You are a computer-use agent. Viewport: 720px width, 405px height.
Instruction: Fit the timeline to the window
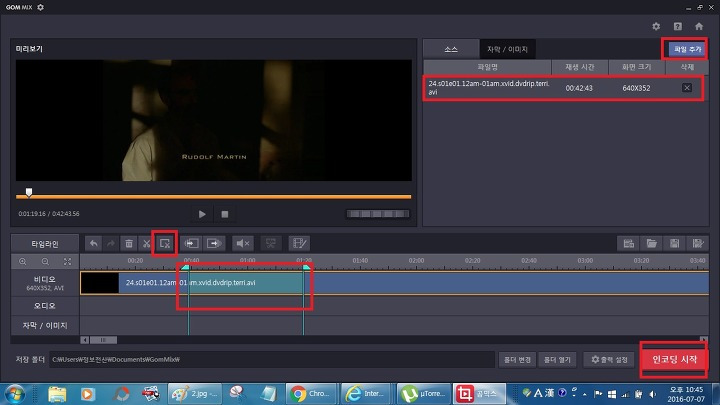(x=68, y=262)
